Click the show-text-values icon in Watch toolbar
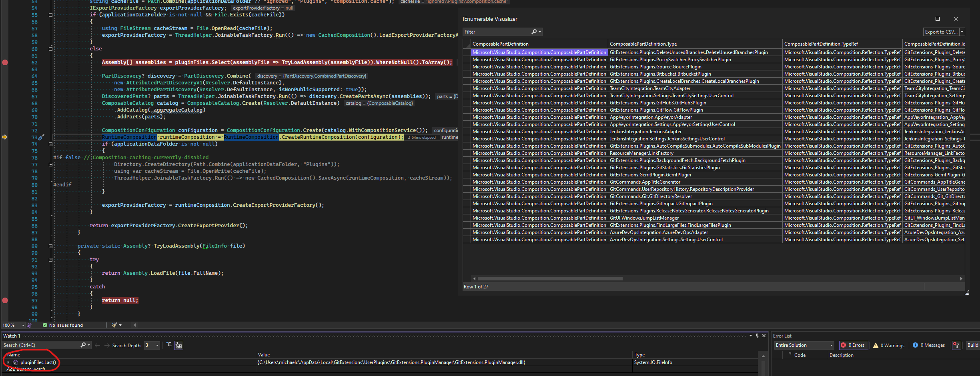 click(x=178, y=345)
